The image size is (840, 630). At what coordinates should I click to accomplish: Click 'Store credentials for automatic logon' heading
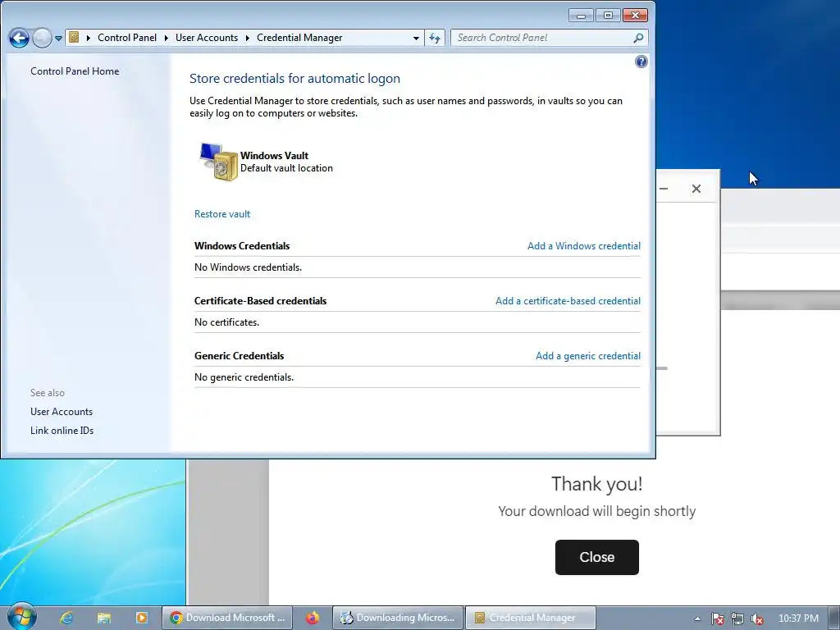click(294, 79)
